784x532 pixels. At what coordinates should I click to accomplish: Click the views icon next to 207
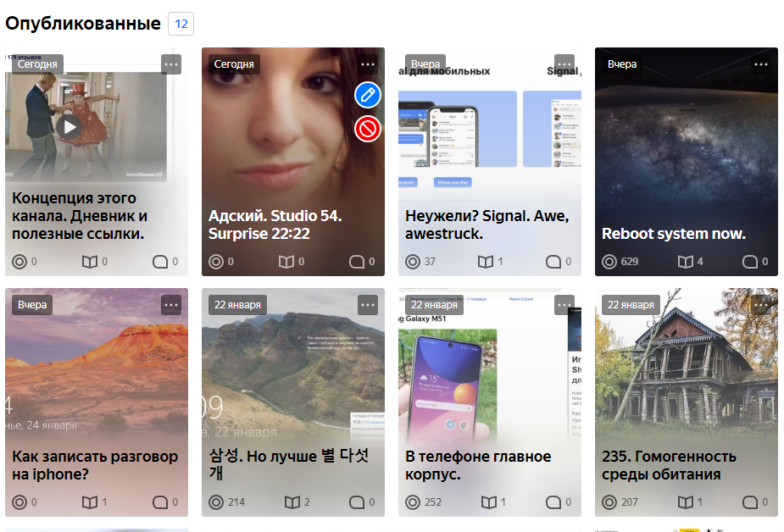coord(609,502)
